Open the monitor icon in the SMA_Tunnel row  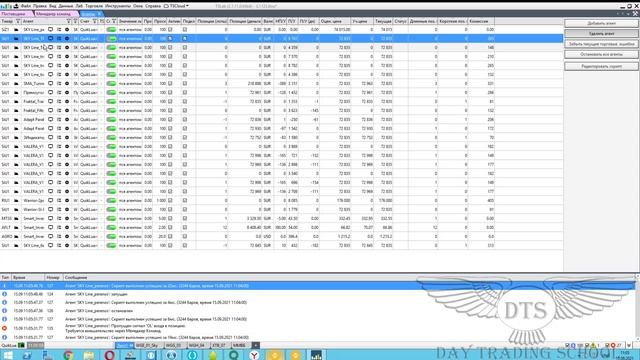[x=51, y=84]
